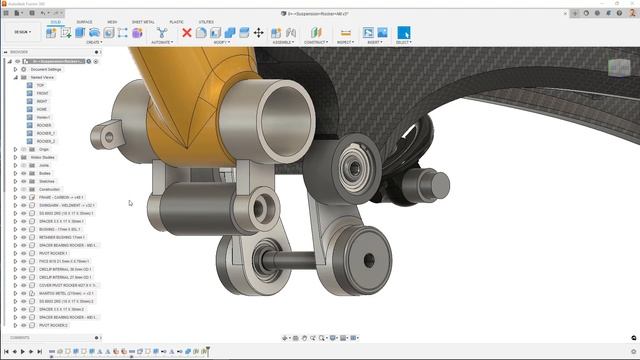This screenshot has width=640, height=360.
Task: Open the Inspect dropdown menu
Action: click(345, 42)
